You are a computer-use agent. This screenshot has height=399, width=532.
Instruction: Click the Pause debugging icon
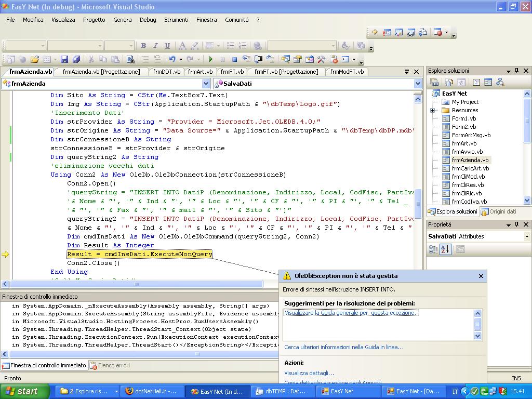pos(222,59)
